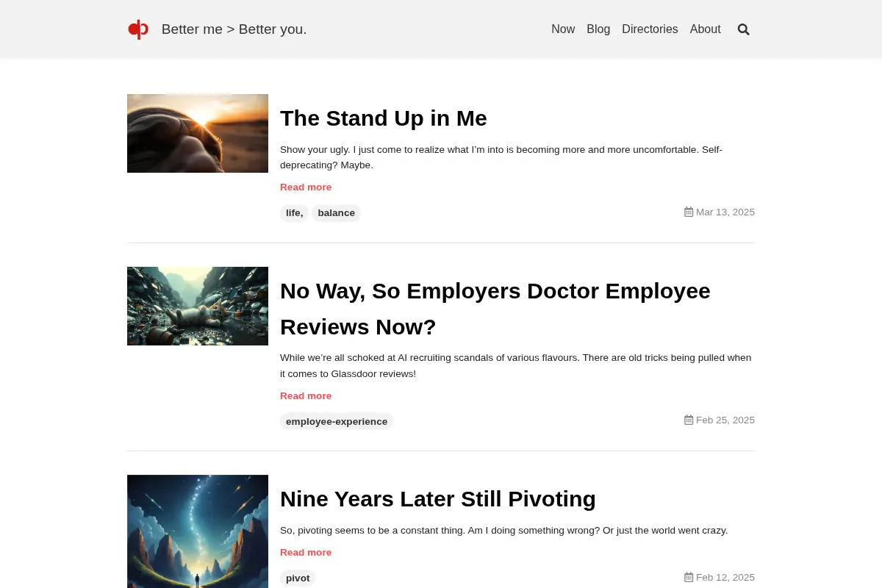Click the 'Better me > Better you.' title
This screenshot has height=588, width=882.
tap(234, 29)
